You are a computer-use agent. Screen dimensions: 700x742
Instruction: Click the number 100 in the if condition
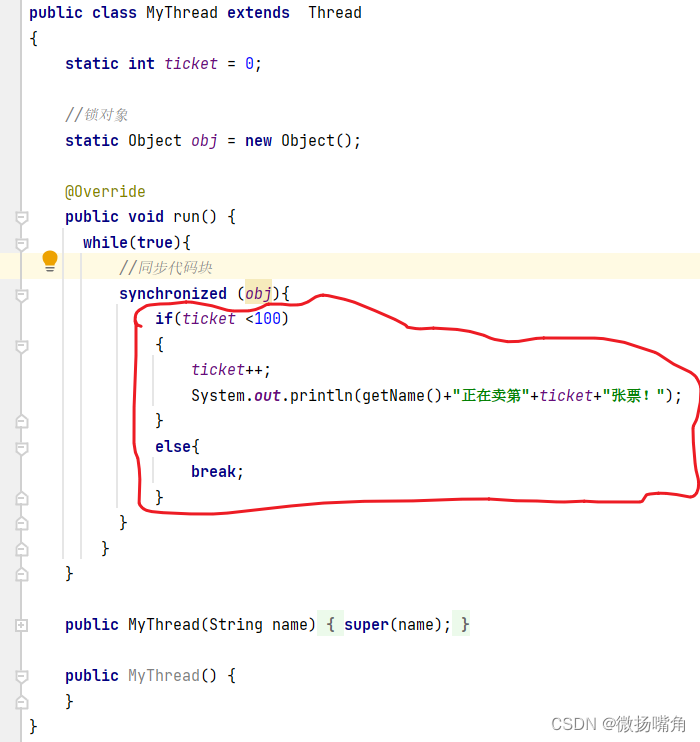pyautogui.click(x=267, y=319)
